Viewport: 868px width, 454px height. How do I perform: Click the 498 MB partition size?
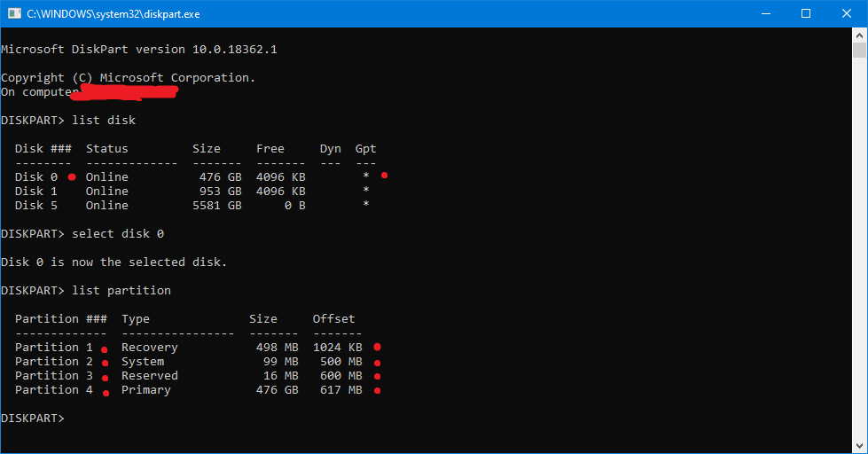tap(278, 347)
